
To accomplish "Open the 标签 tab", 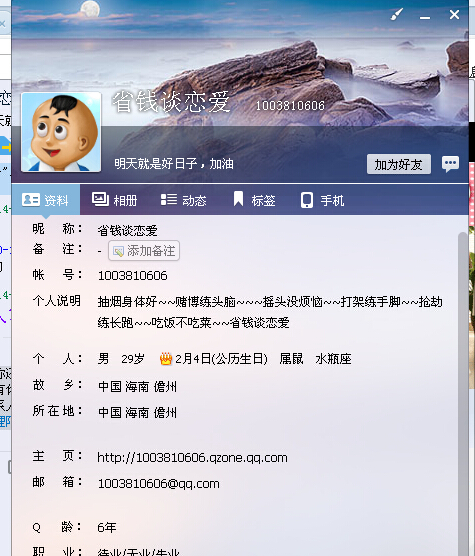I will [254, 200].
